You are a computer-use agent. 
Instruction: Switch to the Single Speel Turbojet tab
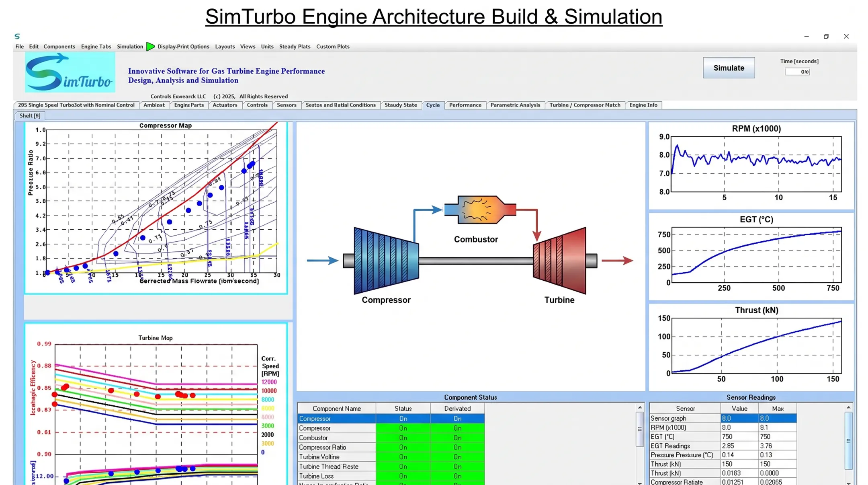pyautogui.click(x=76, y=105)
